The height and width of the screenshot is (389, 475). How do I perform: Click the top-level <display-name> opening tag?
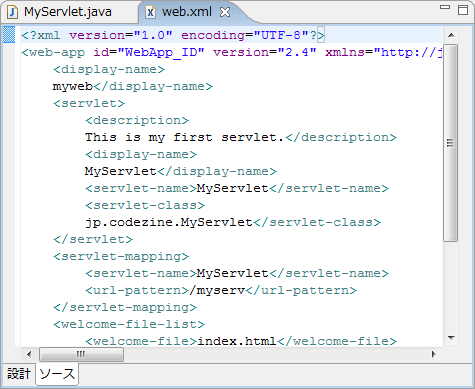point(109,69)
